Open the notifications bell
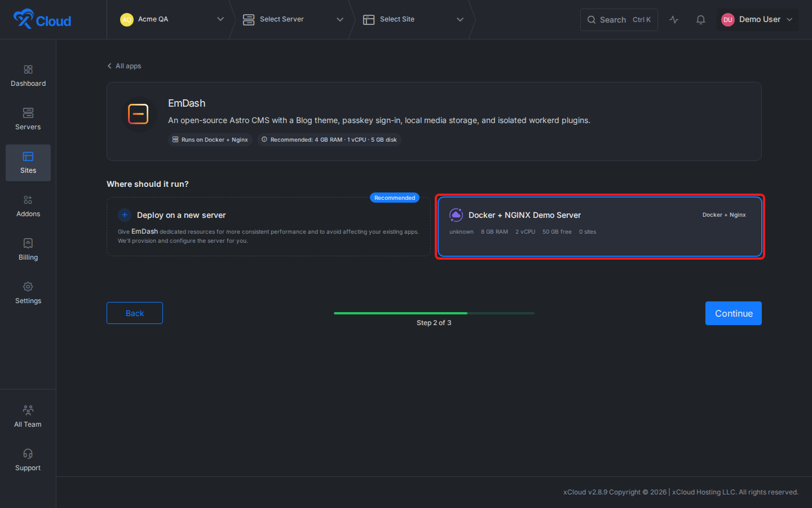812x508 pixels. click(701, 20)
